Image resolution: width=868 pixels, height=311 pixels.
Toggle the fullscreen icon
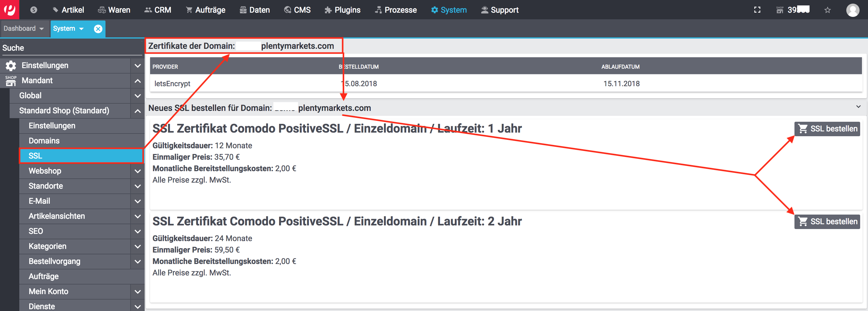point(757,10)
